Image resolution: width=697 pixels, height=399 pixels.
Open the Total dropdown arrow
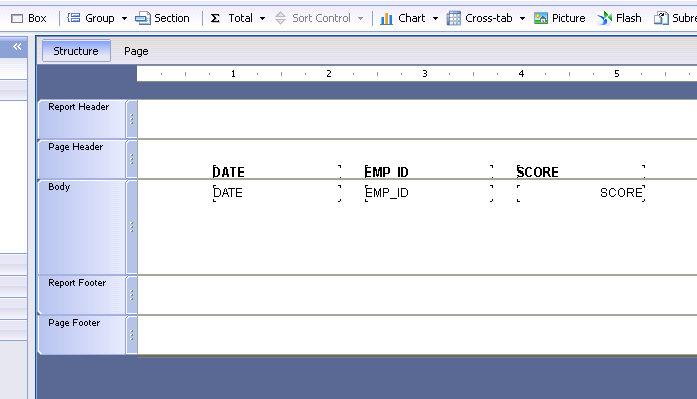tap(262, 18)
